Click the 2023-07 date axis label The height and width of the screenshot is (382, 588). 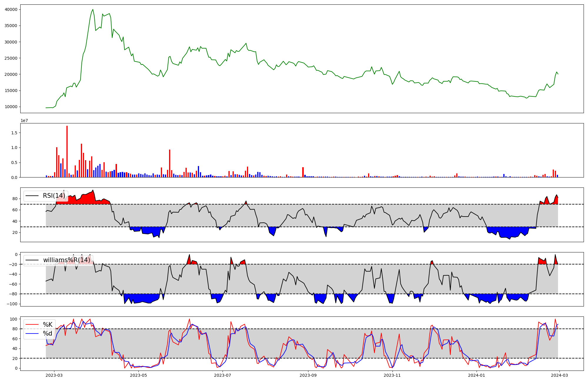[x=223, y=375]
